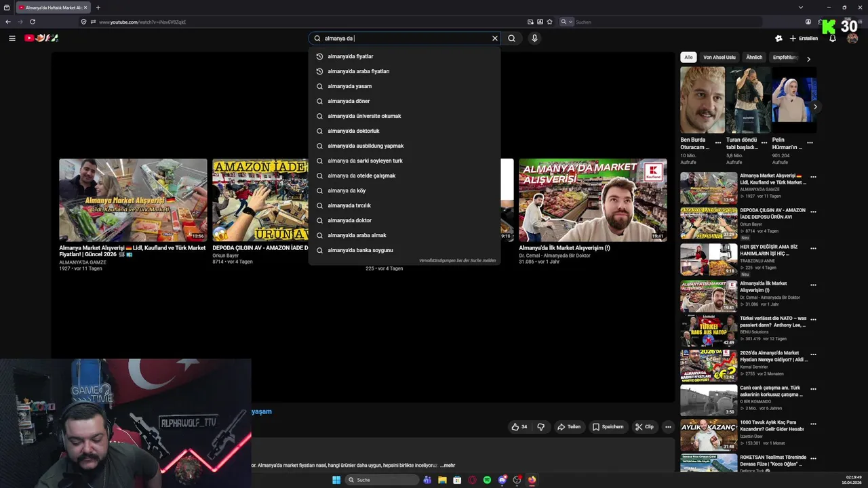Open YouTube notifications bell
Image resolution: width=868 pixels, height=488 pixels.
(833, 39)
